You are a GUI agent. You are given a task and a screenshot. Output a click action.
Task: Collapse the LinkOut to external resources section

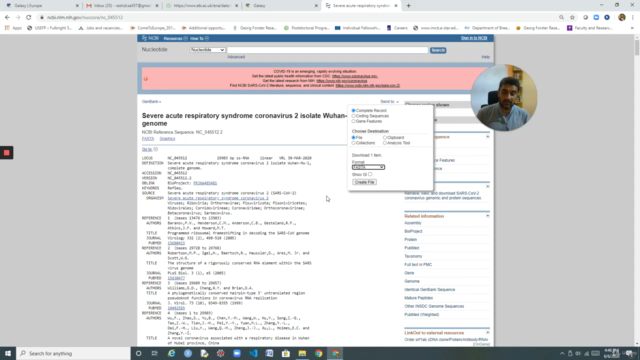click(x=487, y=333)
